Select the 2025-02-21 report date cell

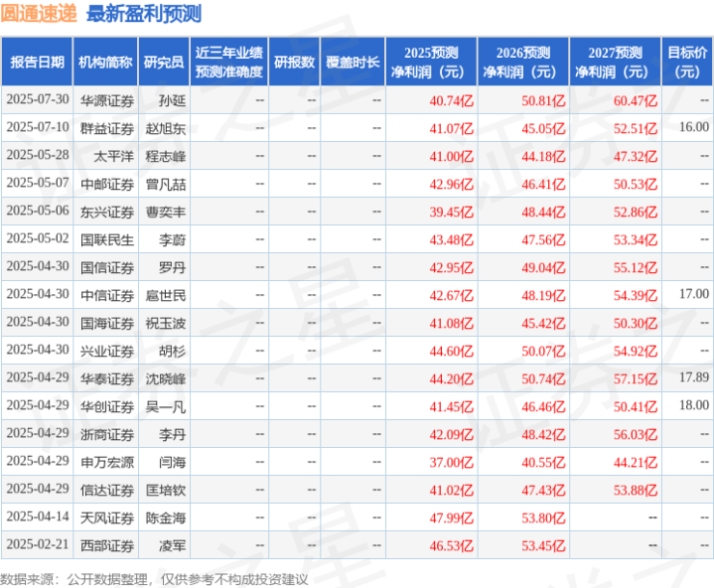[x=38, y=544]
